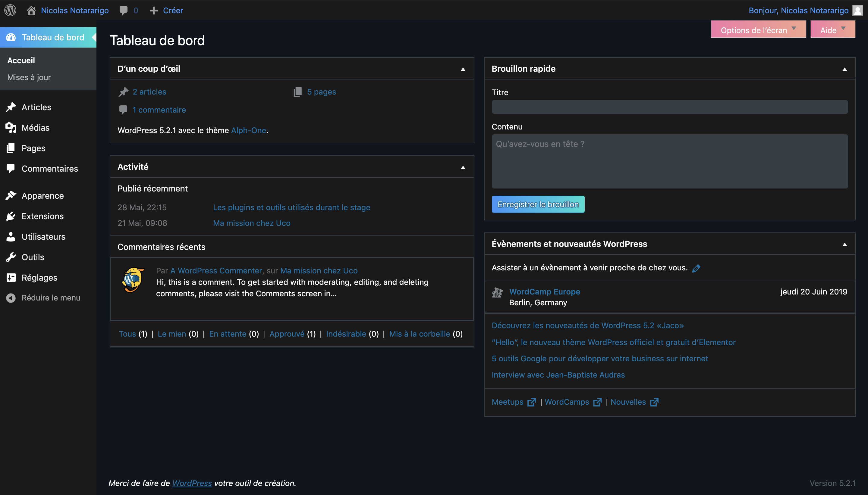Open Interview avec Jean-Baptiste Audras link
The image size is (868, 495).
558,375
